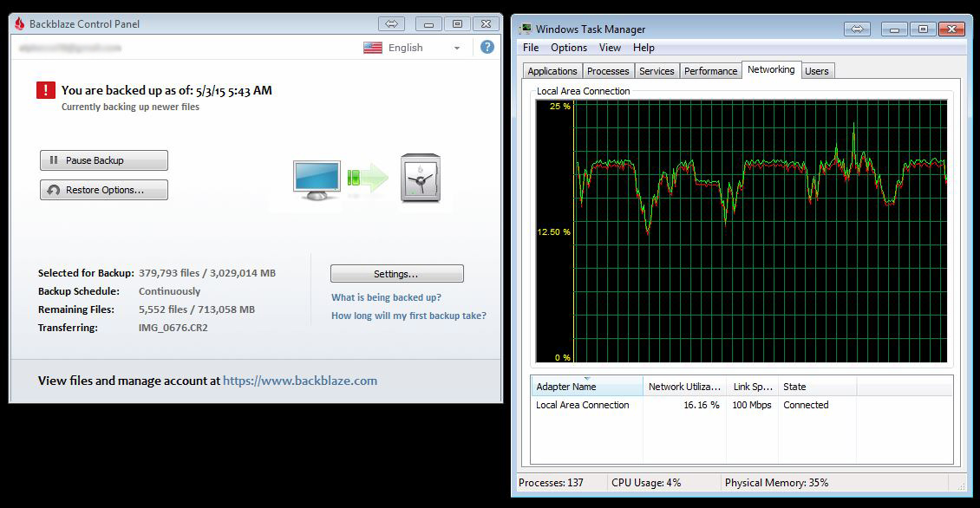980x508 pixels.
Task: Click the Backblaze flame title bar icon
Action: coord(20,24)
